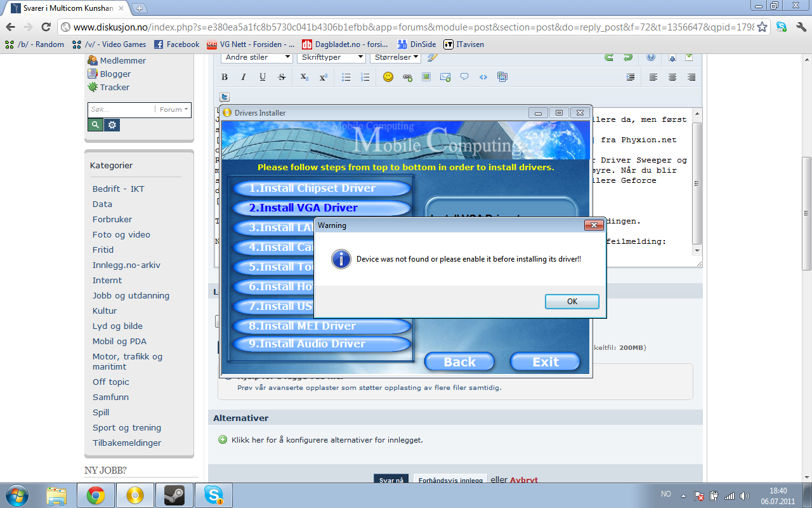This screenshot has height=508, width=812.
Task: Select the Svarer i Multicom Kunshan tab
Action: pyautogui.click(x=67, y=8)
